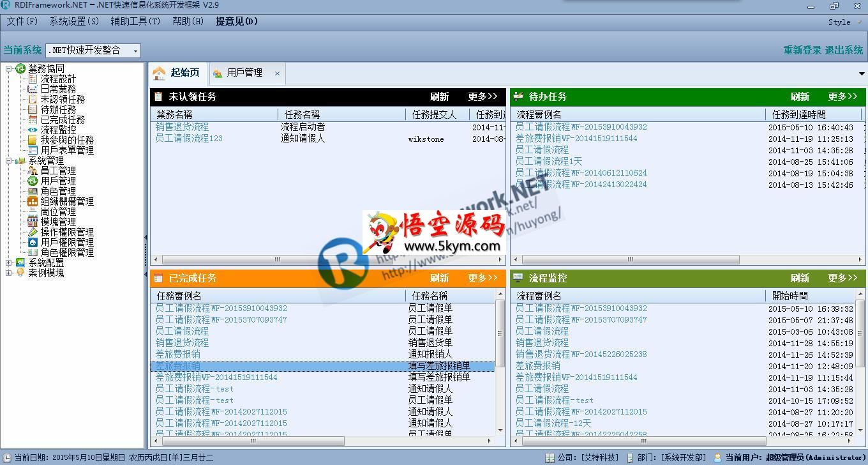This screenshot has width=868, height=465.
Task: Click 退出系统 link
Action: pos(844,50)
